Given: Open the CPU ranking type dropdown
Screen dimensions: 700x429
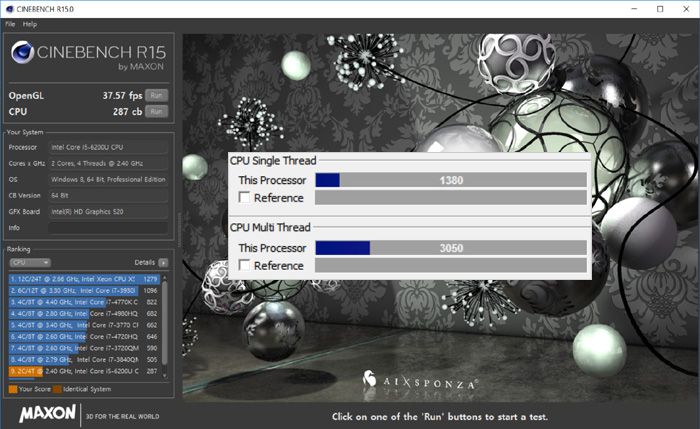Looking at the screenshot, I should tap(30, 262).
